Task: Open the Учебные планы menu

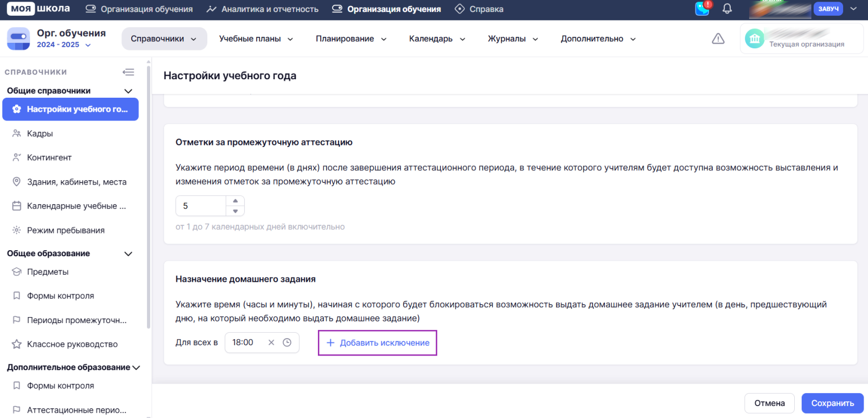Action: (256, 39)
